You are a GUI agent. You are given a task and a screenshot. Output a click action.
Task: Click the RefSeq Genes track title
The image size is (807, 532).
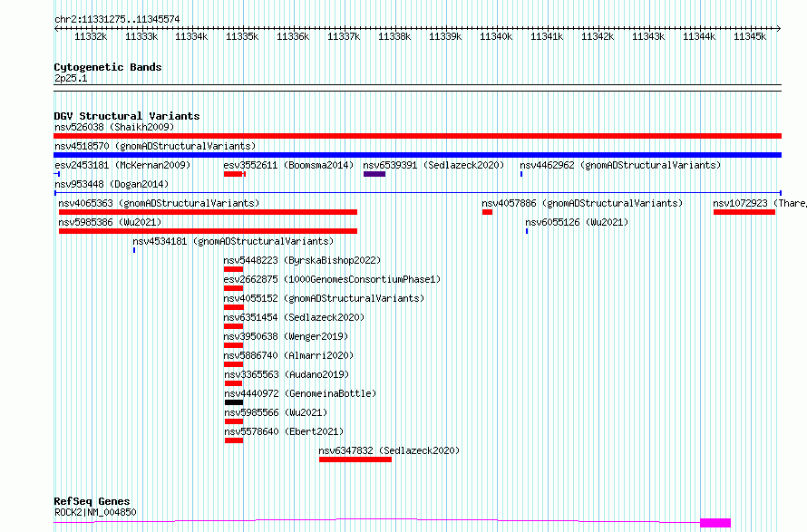point(92,501)
